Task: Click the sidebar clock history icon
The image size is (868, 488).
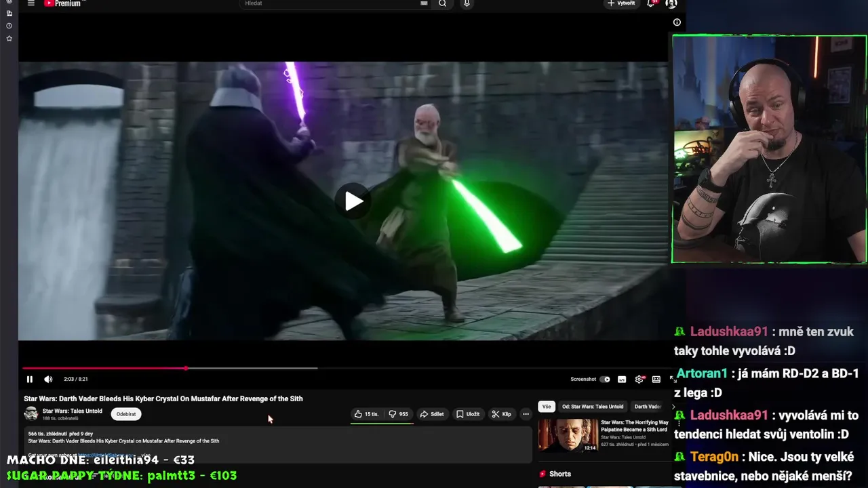Action: pyautogui.click(x=9, y=26)
